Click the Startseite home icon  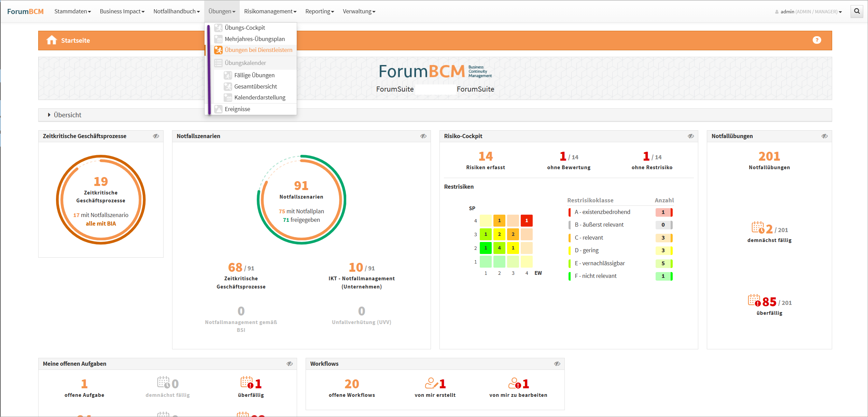[x=52, y=40]
